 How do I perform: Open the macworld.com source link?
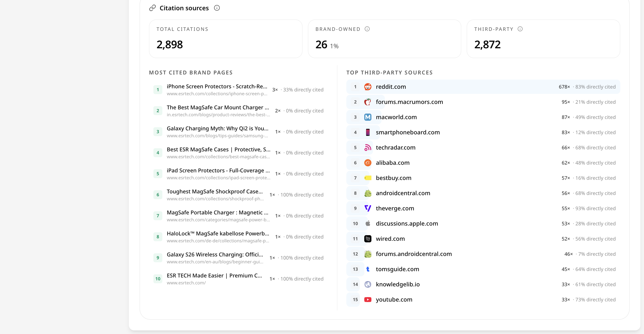396,117
